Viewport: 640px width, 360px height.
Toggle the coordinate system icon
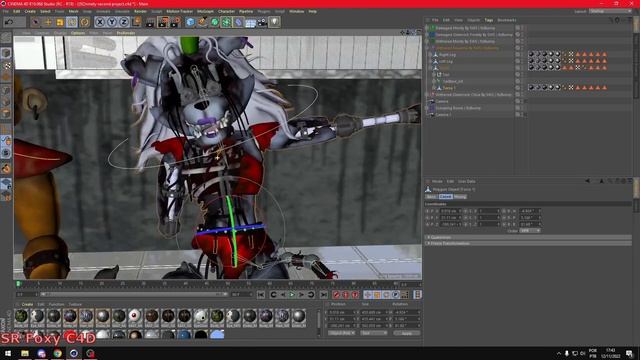click(x=136, y=22)
